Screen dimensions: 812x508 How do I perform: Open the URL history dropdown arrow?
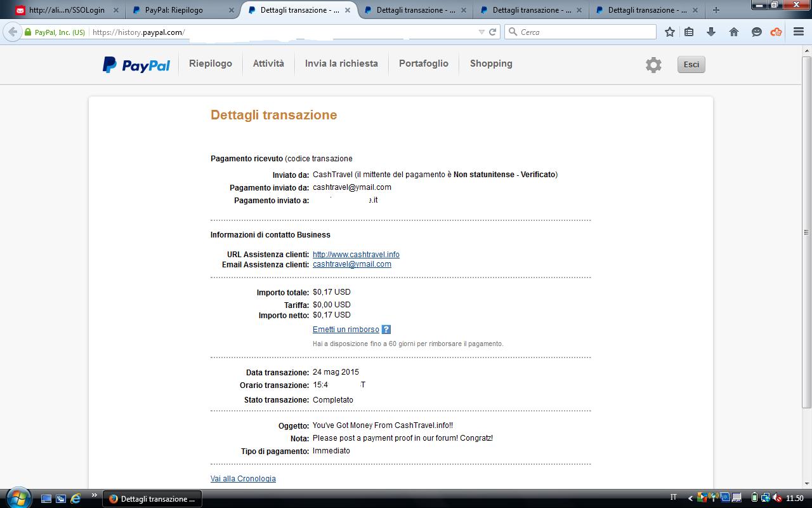point(481,32)
